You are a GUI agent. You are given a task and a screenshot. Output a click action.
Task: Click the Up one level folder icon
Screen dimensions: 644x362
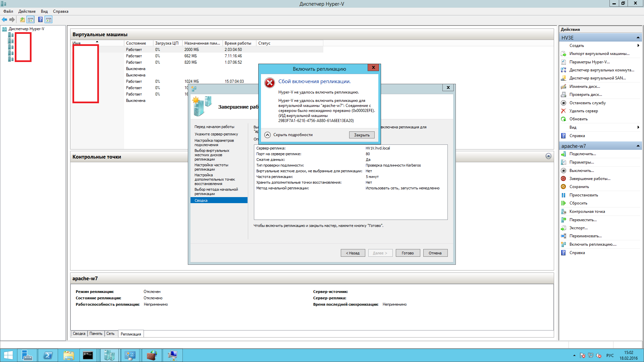[22, 20]
